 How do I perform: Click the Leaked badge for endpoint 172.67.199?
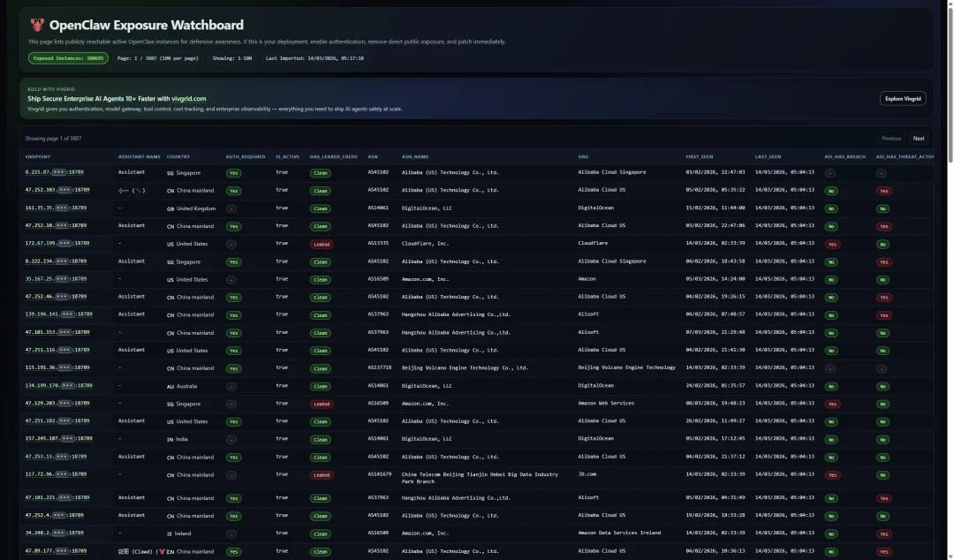point(322,244)
